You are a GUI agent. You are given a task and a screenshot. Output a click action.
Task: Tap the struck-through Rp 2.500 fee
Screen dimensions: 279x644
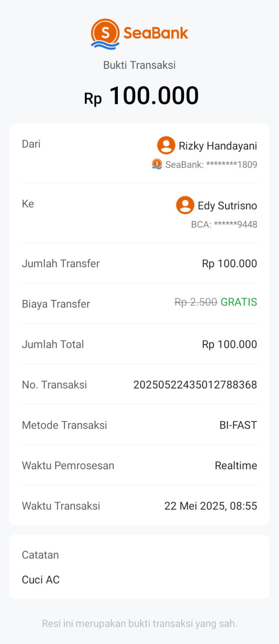click(196, 302)
